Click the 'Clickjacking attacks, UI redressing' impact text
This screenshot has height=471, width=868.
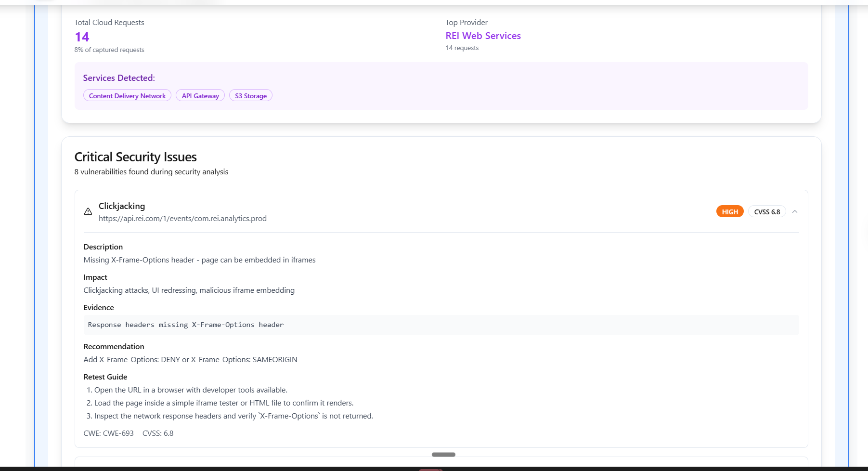click(189, 290)
